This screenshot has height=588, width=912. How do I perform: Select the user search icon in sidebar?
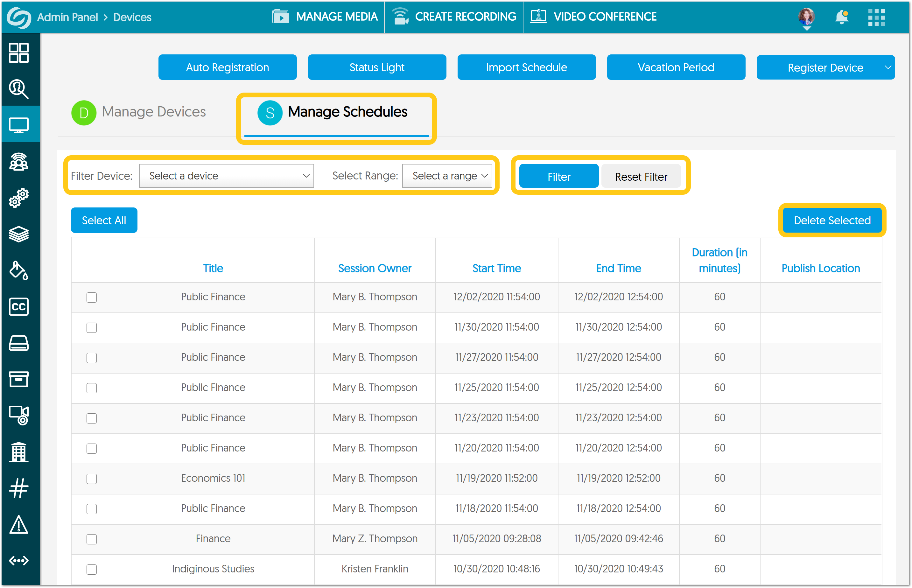pyautogui.click(x=19, y=88)
